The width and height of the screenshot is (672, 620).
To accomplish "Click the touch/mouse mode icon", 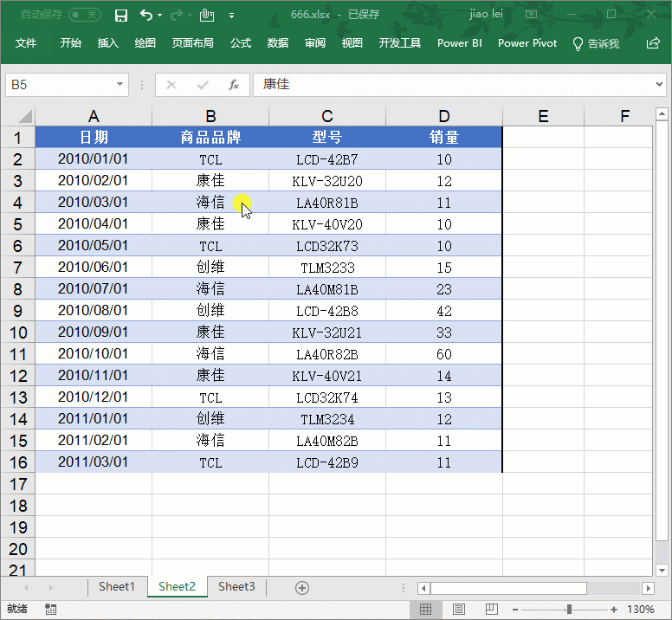I will coord(207,16).
